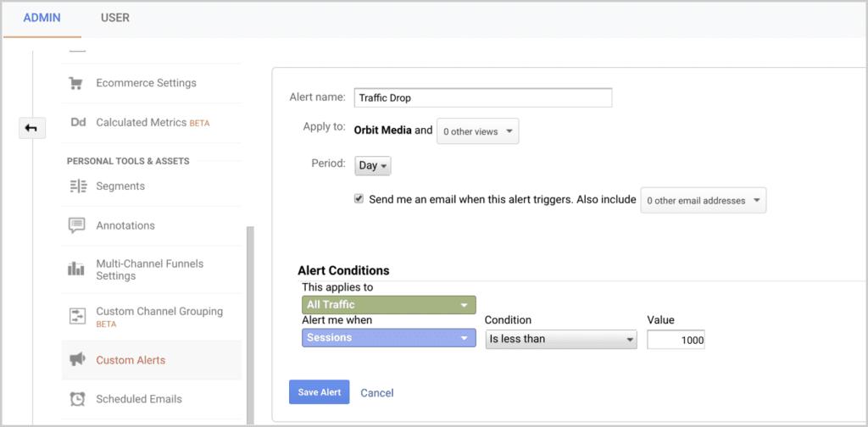Screen dimensions: 868x427
Task: Click the Segments icon in sidebar
Action: tap(77, 186)
